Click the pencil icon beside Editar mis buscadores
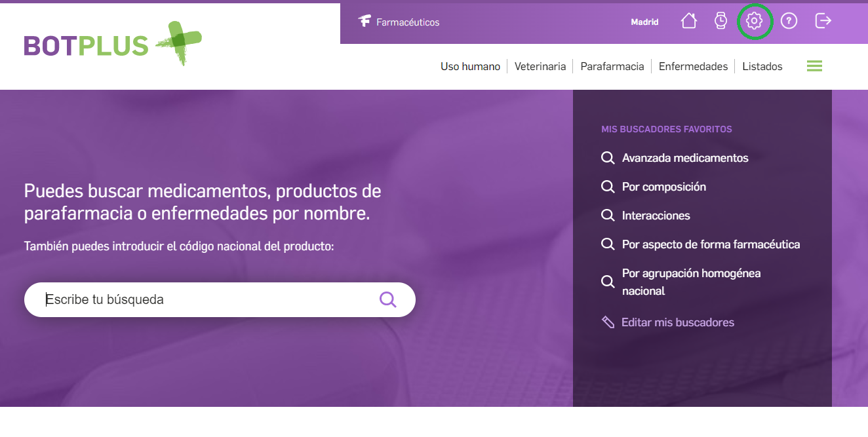This screenshot has width=868, height=437. tap(608, 322)
